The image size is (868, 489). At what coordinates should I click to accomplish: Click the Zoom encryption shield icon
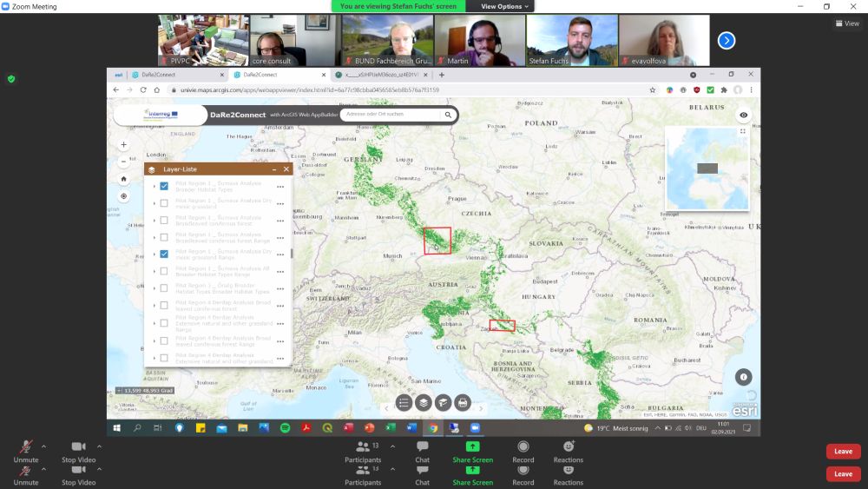[11, 79]
